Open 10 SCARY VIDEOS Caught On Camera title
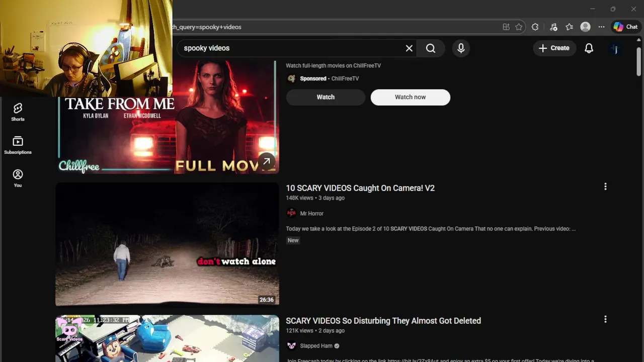 (360, 188)
